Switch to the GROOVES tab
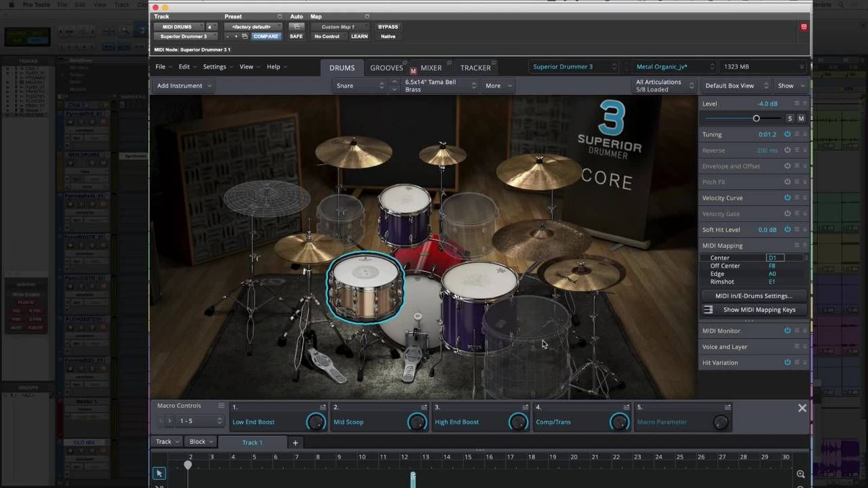 pos(387,68)
